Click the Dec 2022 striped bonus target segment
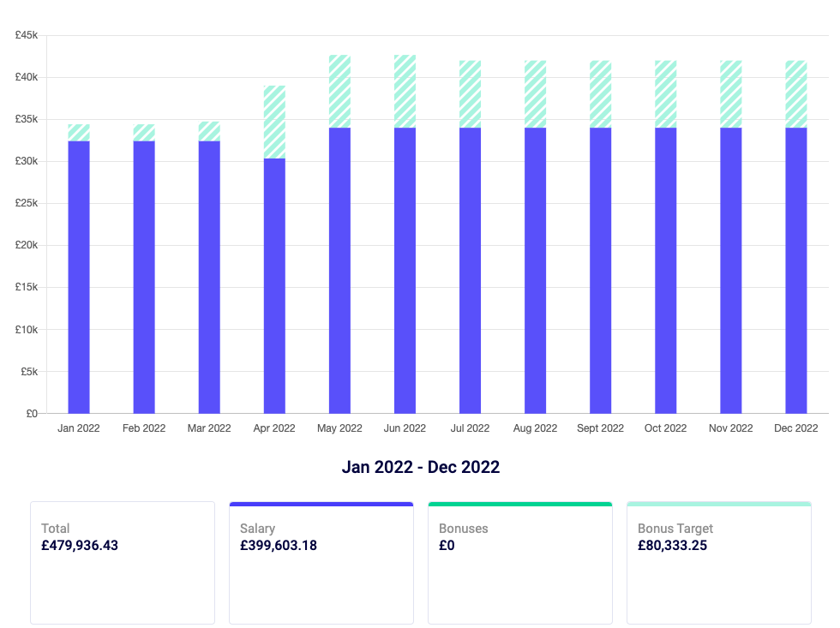 [795, 94]
